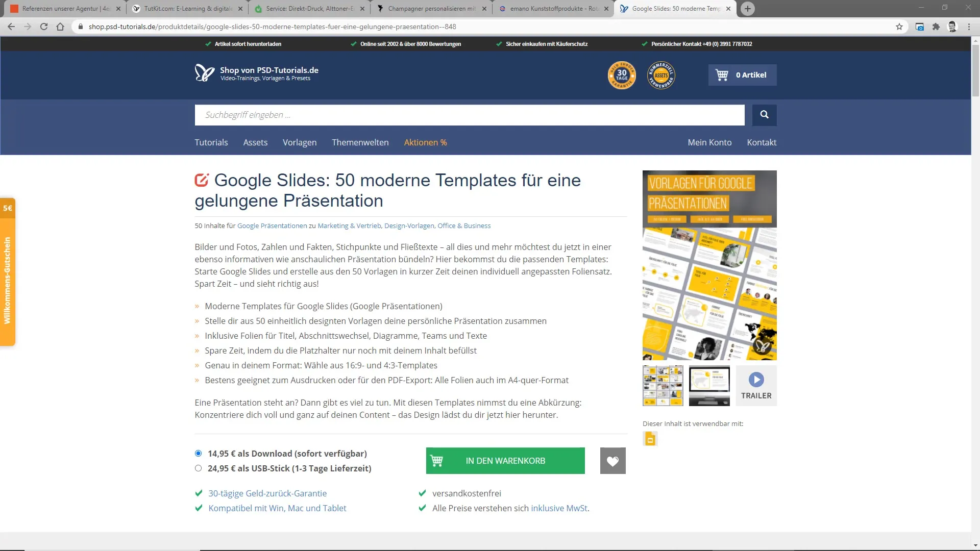This screenshot has height=551, width=980.
Task: Play the product trailer video
Action: (756, 386)
